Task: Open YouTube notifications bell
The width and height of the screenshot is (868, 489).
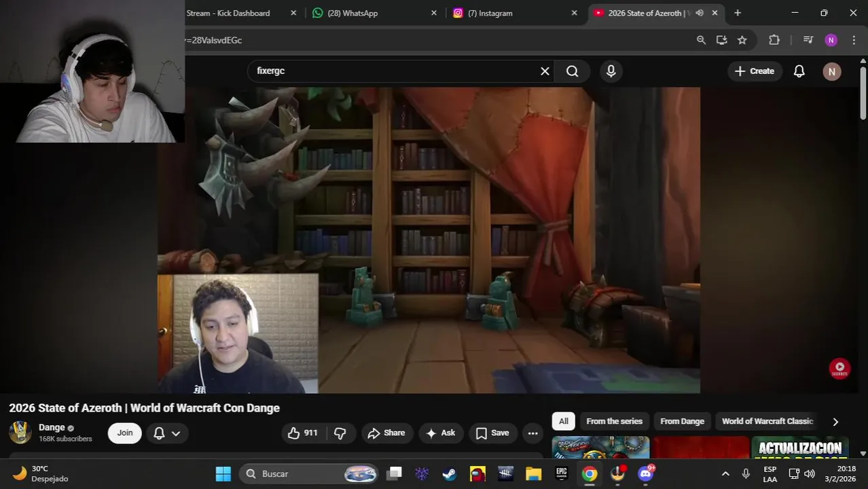Action: [x=799, y=71]
